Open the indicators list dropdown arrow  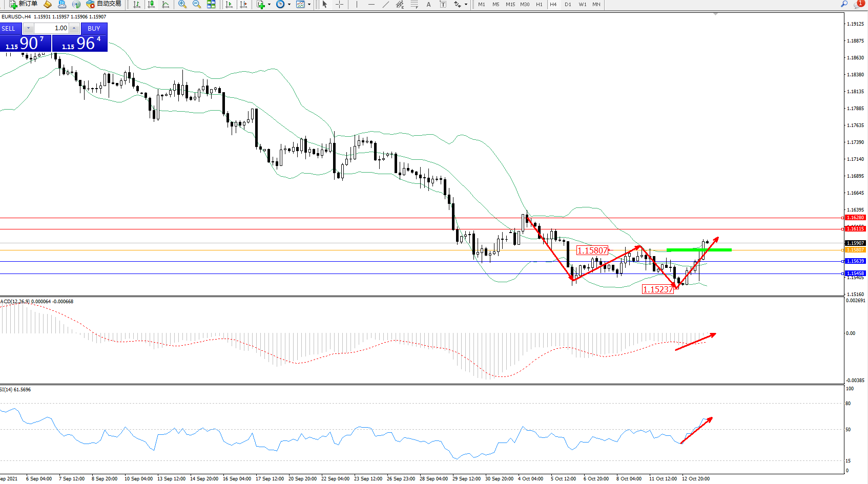pos(269,4)
